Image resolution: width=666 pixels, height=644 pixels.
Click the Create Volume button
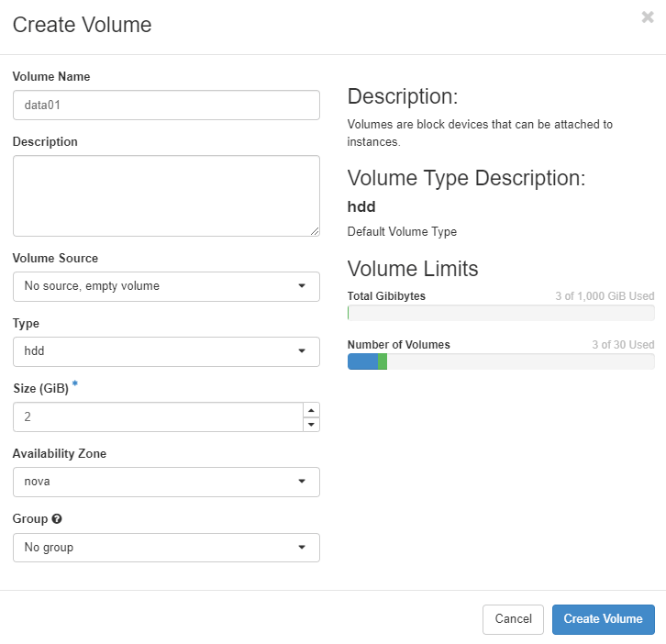pos(603,619)
